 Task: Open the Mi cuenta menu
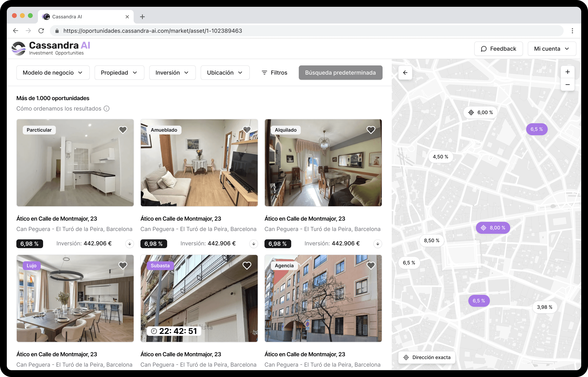coord(552,49)
